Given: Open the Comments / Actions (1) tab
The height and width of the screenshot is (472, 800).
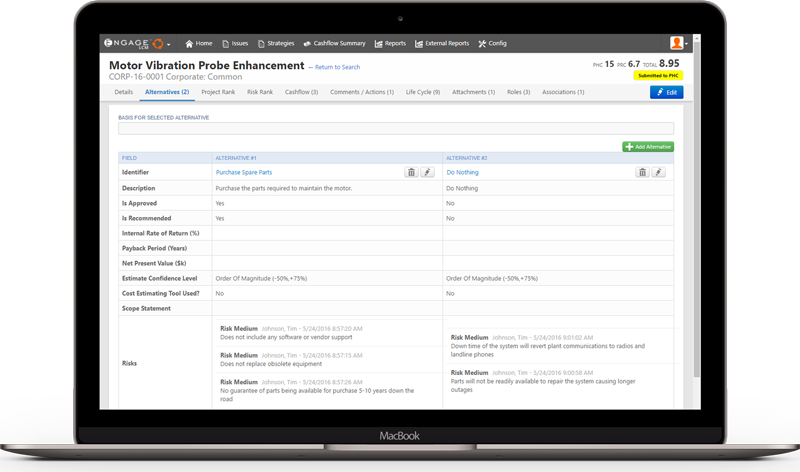Looking at the screenshot, I should click(362, 92).
